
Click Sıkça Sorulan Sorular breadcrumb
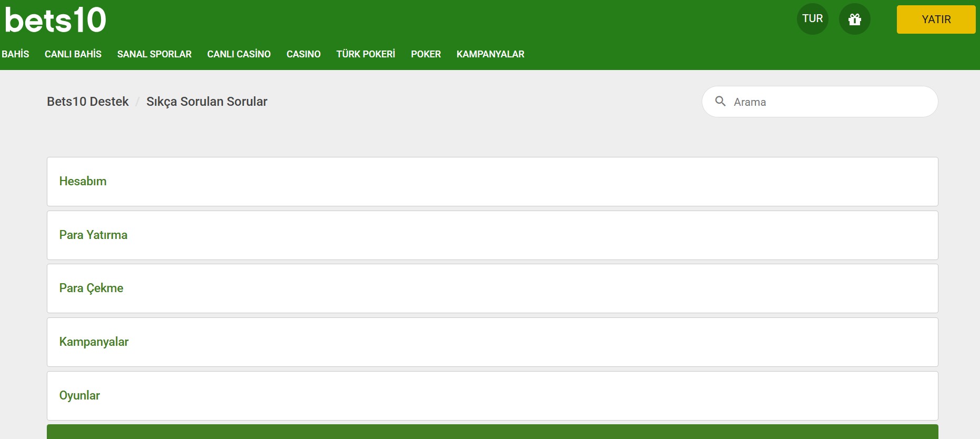[207, 102]
